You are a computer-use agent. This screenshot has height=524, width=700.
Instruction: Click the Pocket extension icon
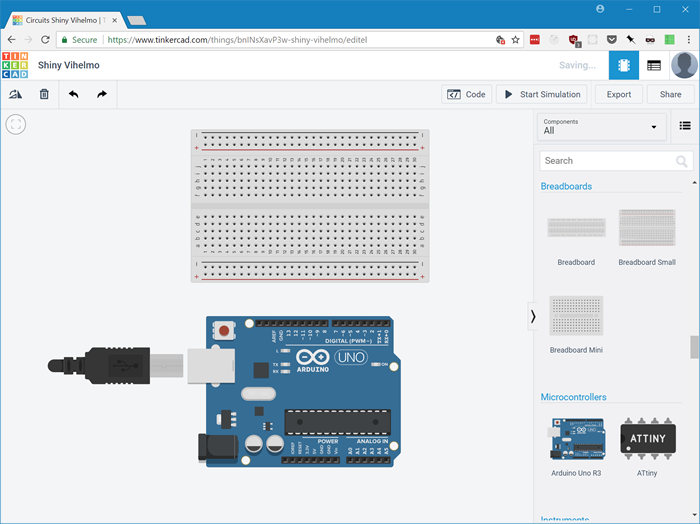click(x=612, y=40)
